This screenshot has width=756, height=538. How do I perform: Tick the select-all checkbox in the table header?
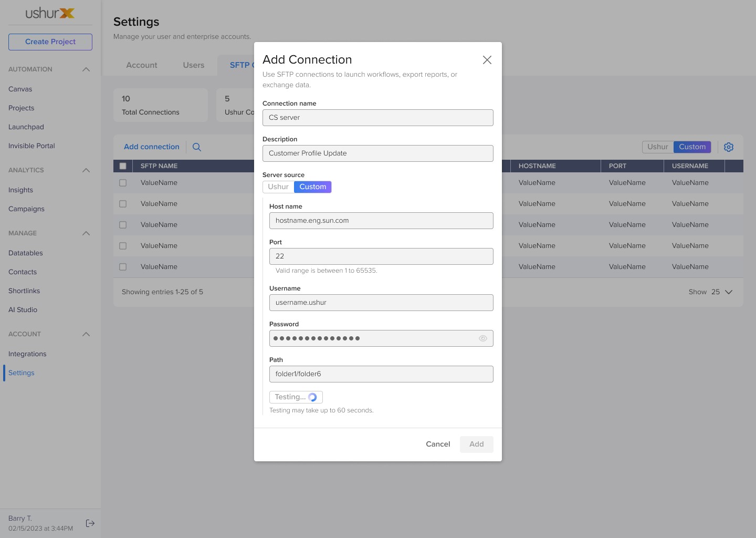(x=123, y=166)
